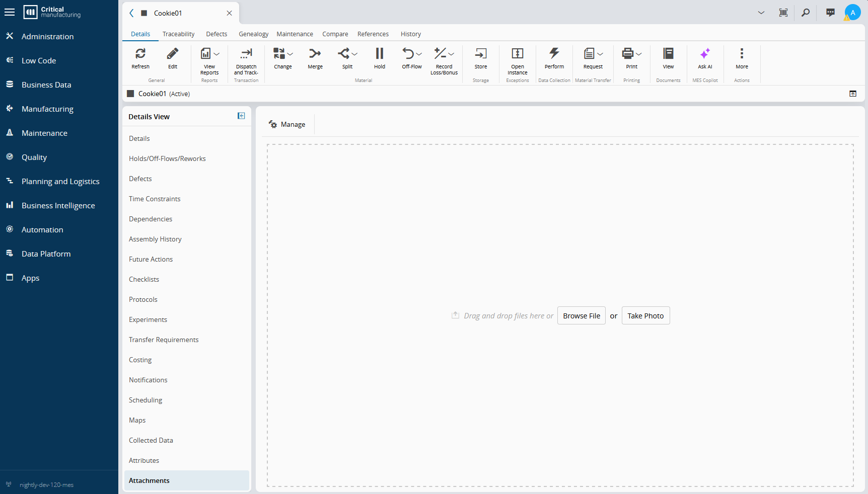The height and width of the screenshot is (494, 868).
Task: Open the barcode scanner icon
Action: pos(783,13)
